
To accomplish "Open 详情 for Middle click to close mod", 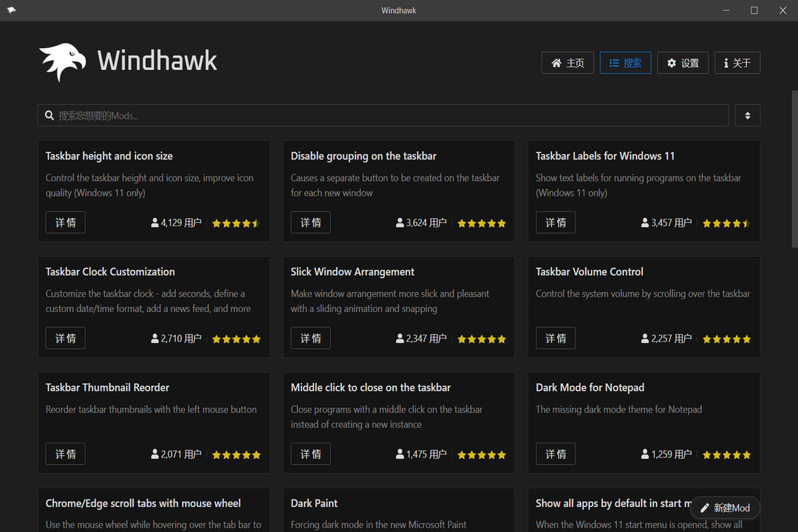I will (310, 454).
